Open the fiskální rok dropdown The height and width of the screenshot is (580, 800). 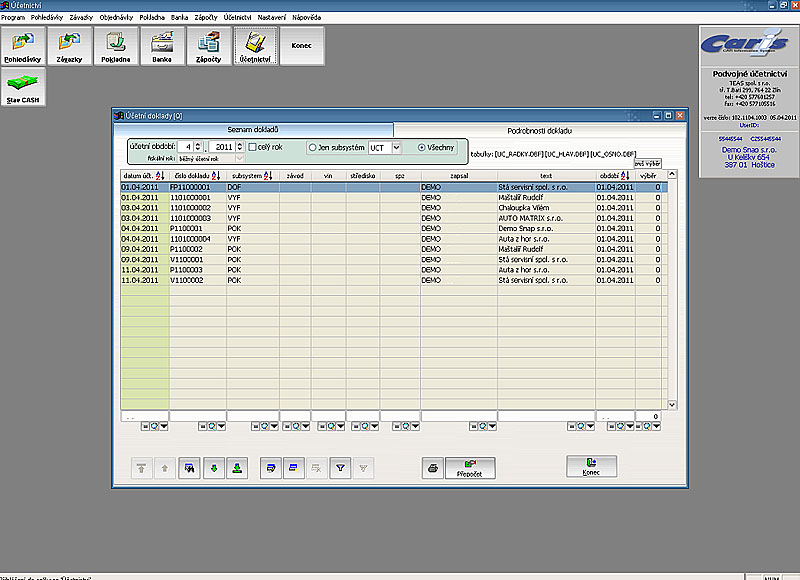point(239,159)
